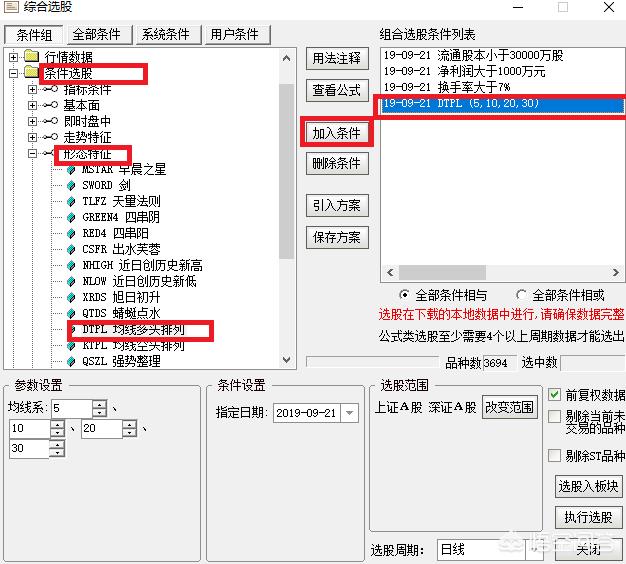Click the 条件选股 folder icon
626x564 pixels.
coord(30,73)
